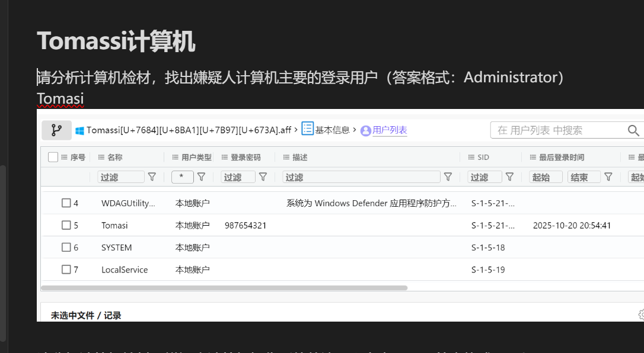Click the blue list icon before 基本信息

pos(308,129)
